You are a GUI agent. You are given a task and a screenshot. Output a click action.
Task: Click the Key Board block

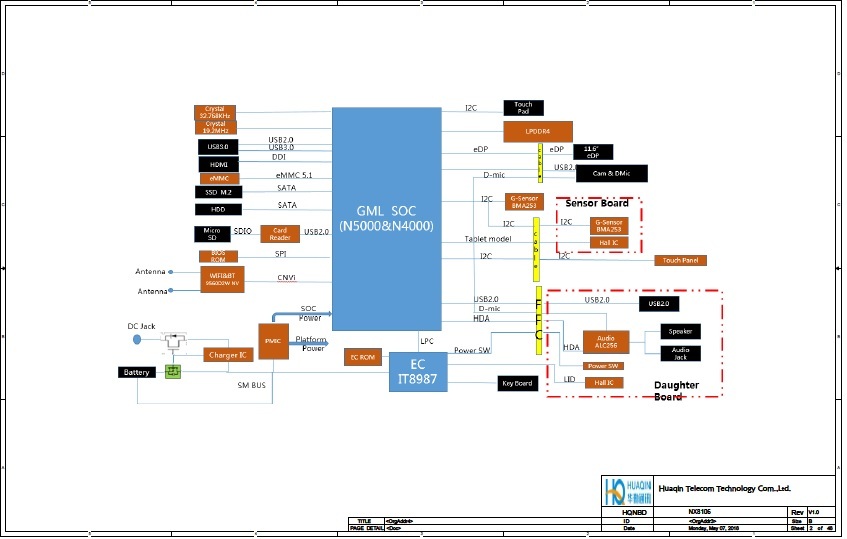coord(519,383)
